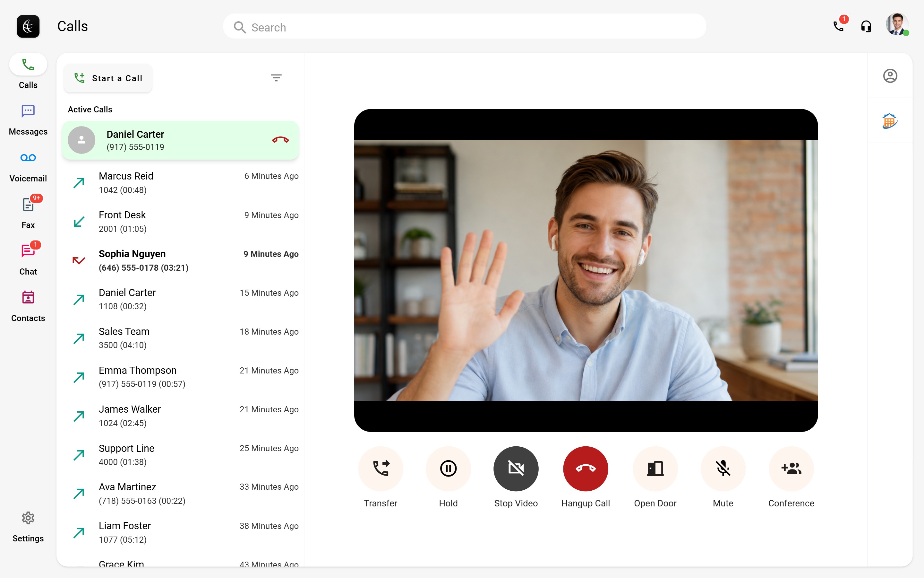Select Sophia Nguyen missed call
This screenshot has height=578, width=924.
[x=180, y=261]
